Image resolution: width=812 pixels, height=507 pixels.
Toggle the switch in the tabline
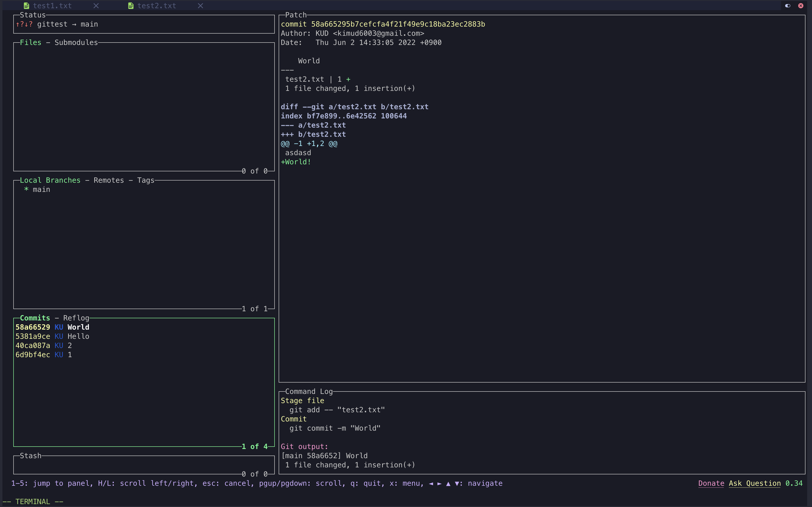pos(788,6)
